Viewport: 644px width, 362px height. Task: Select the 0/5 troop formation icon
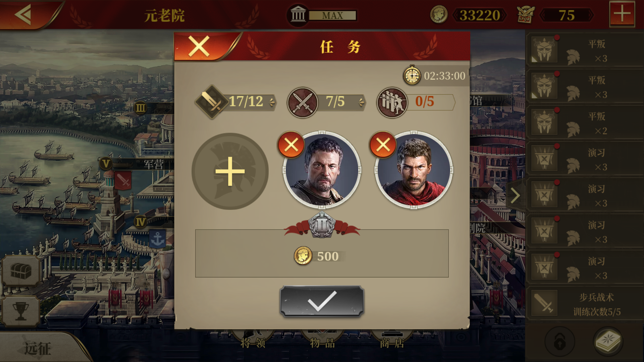tap(392, 102)
